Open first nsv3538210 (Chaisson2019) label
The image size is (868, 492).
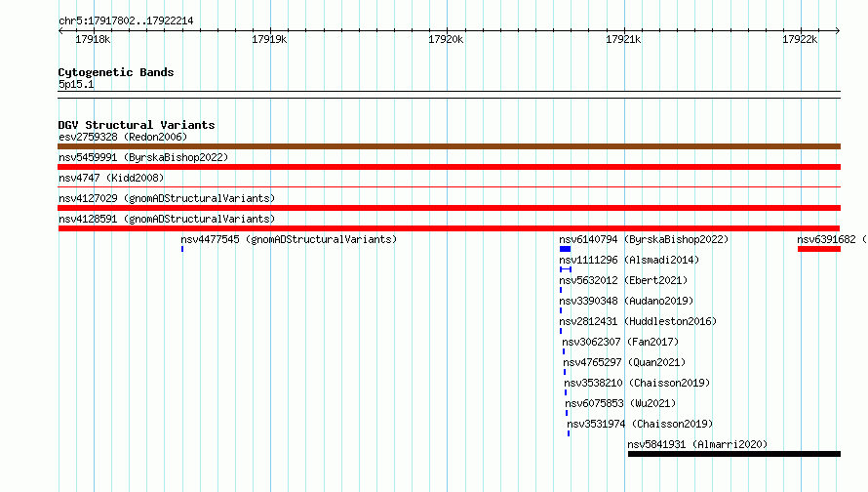pyautogui.click(x=637, y=383)
